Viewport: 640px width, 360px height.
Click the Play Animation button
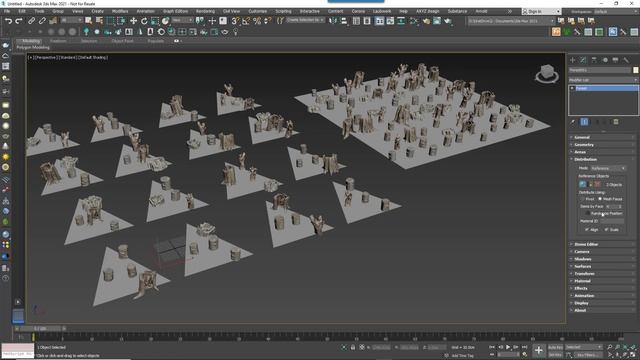pyautogui.click(x=508, y=347)
